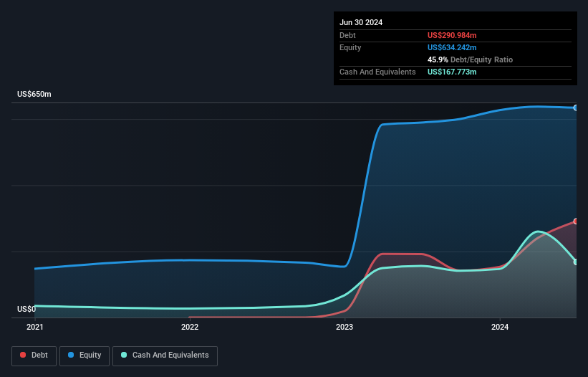Image resolution: width=588 pixels, height=377 pixels.
Task: Click the Equity value US$634.242m
Action: pos(452,47)
